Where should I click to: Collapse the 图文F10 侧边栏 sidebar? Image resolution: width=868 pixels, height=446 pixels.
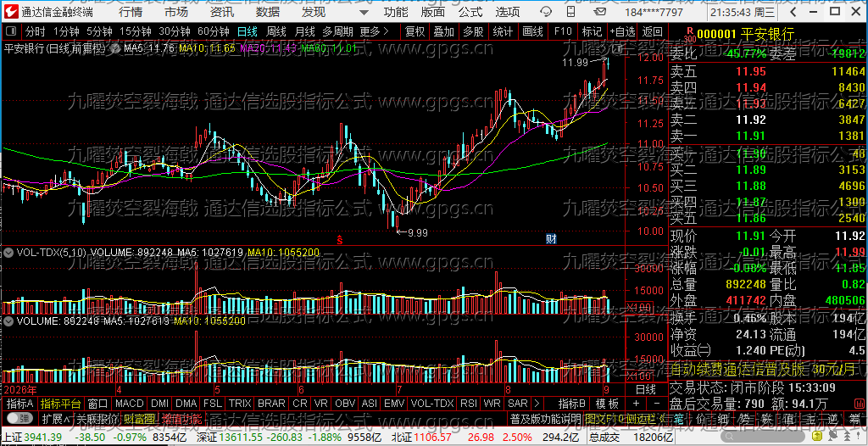[x=625, y=418]
